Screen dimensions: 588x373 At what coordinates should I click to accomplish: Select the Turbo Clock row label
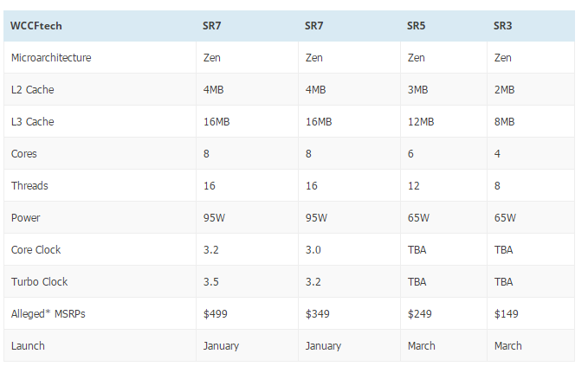coord(39,282)
